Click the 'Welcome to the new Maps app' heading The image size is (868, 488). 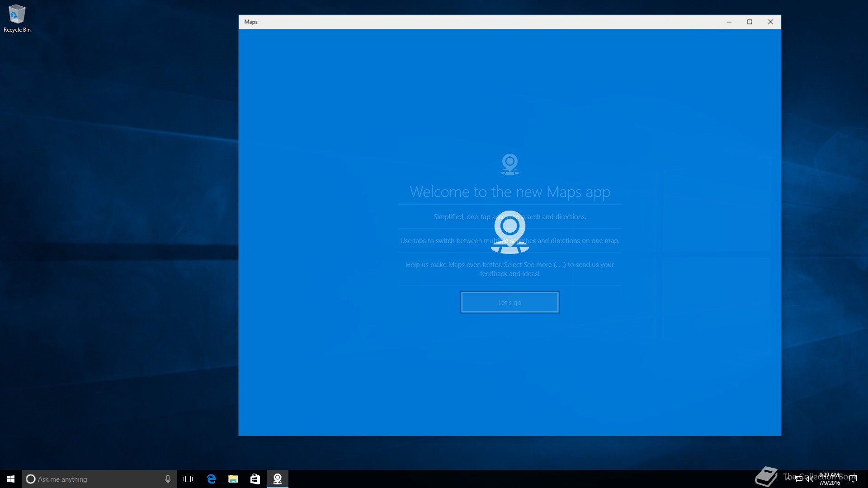pyautogui.click(x=510, y=192)
